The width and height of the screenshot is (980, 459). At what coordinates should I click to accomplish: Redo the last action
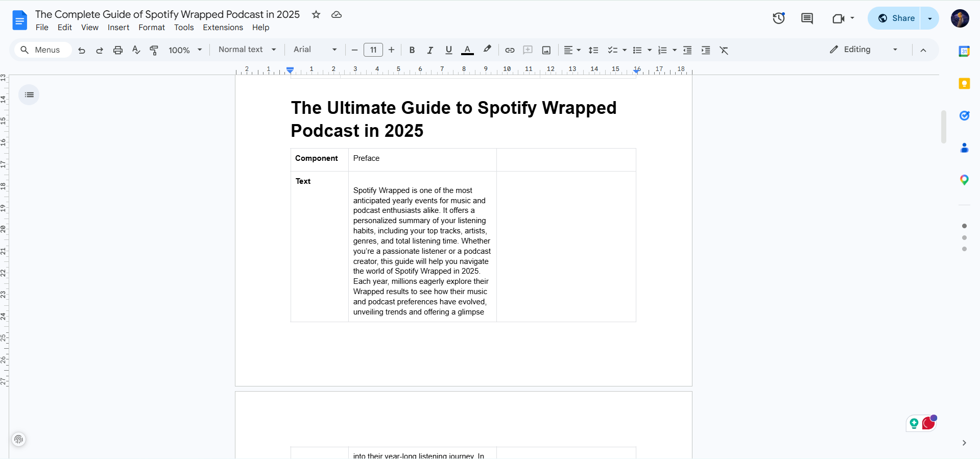pos(100,50)
